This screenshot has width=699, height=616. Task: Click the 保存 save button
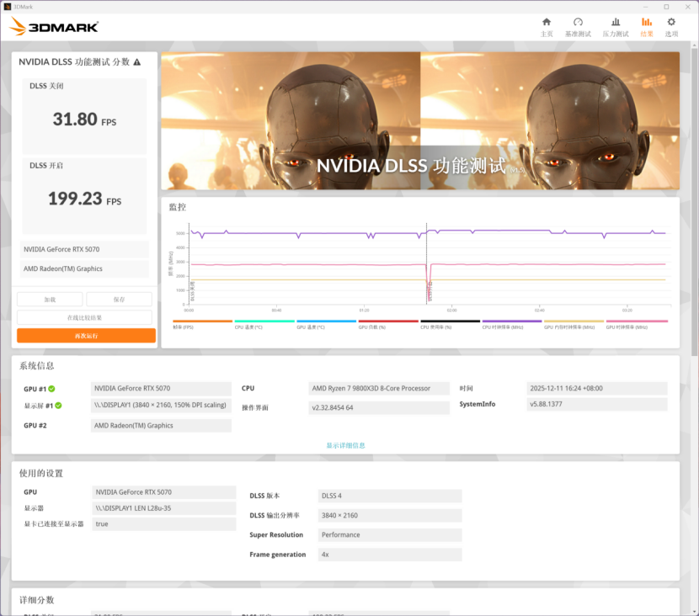pyautogui.click(x=119, y=300)
